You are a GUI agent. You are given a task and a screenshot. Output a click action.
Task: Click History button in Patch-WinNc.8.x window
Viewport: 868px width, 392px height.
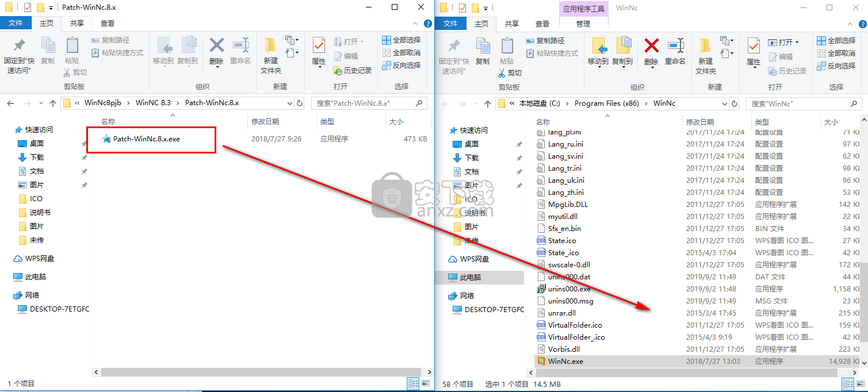click(353, 70)
